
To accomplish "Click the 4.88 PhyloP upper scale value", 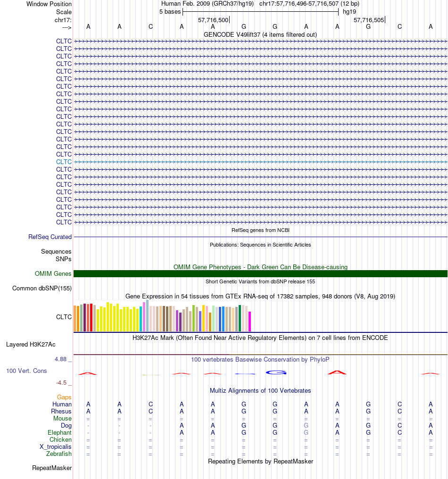I will point(60,359).
